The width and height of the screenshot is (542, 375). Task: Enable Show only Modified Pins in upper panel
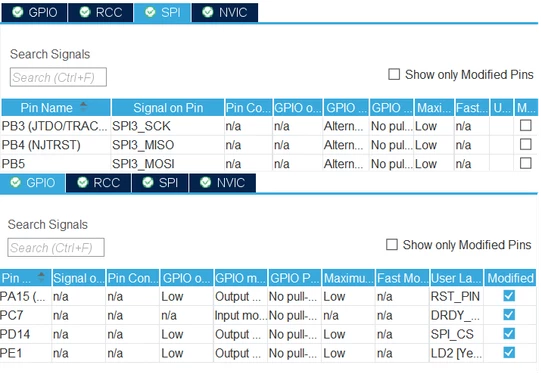394,74
